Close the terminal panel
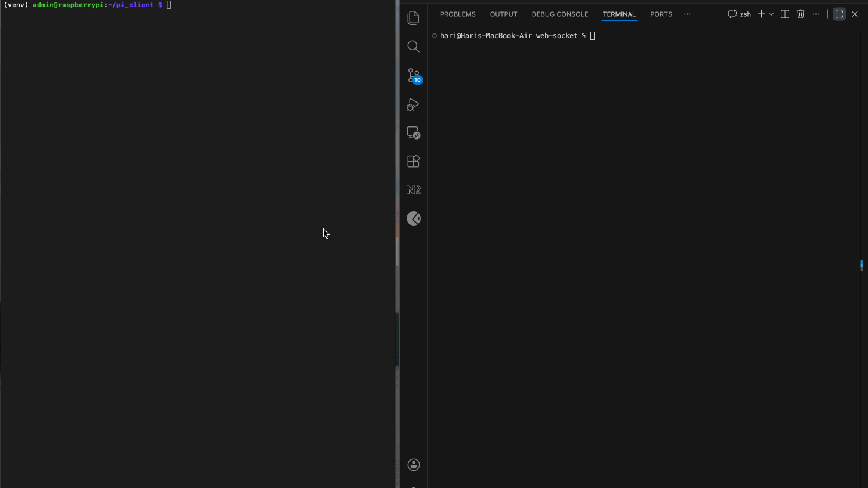This screenshot has width=868, height=488. (855, 14)
